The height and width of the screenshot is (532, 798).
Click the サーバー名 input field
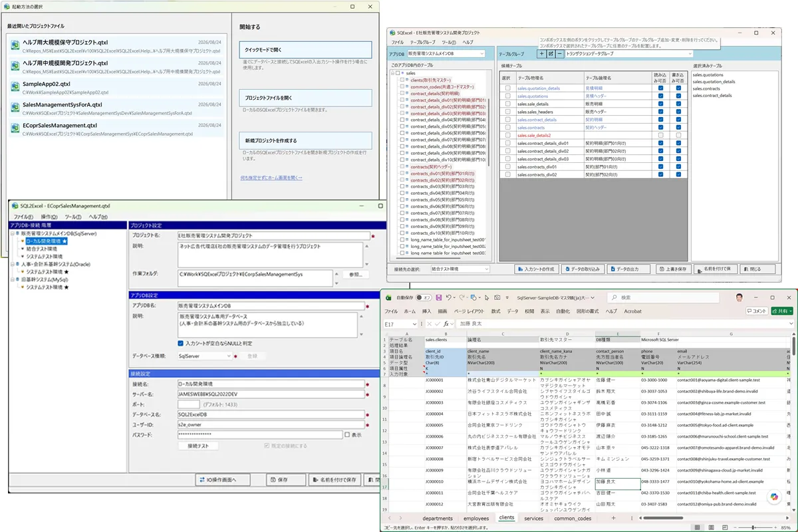click(271, 394)
